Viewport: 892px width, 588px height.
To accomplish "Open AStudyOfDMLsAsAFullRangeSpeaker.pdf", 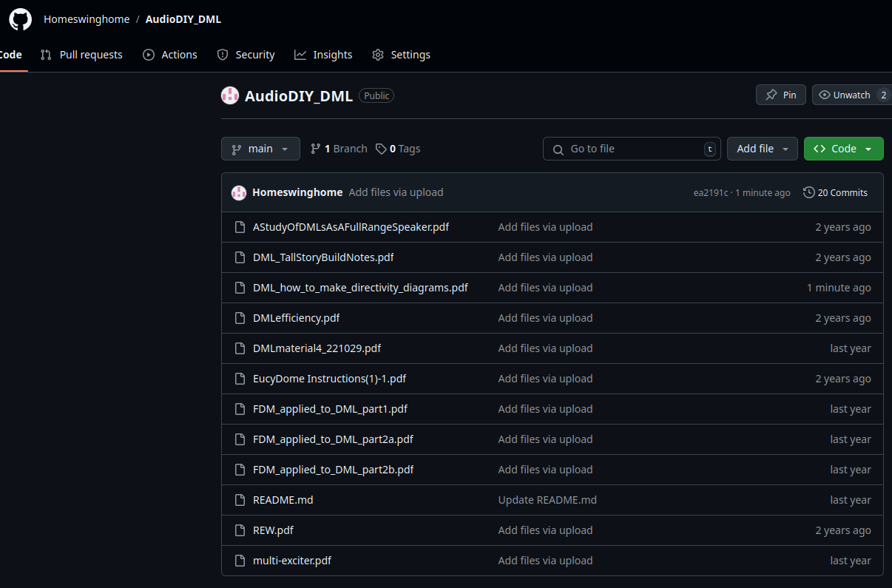I will 351,227.
